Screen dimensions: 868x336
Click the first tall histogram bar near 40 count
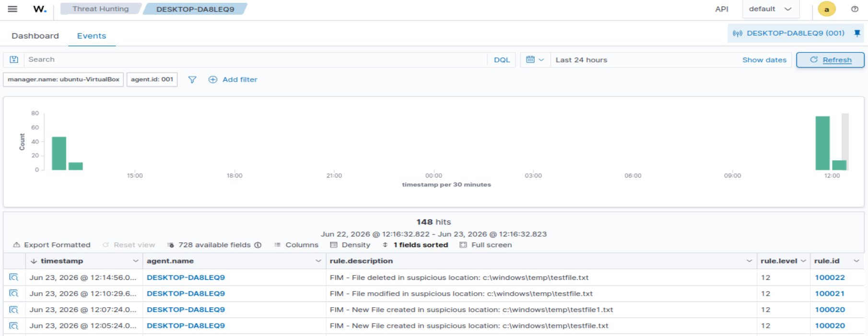coord(59,154)
